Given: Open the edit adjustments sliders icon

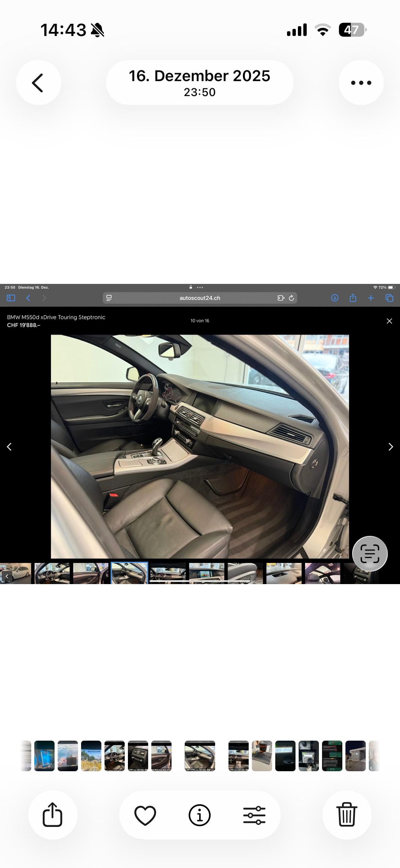Looking at the screenshot, I should [254, 815].
